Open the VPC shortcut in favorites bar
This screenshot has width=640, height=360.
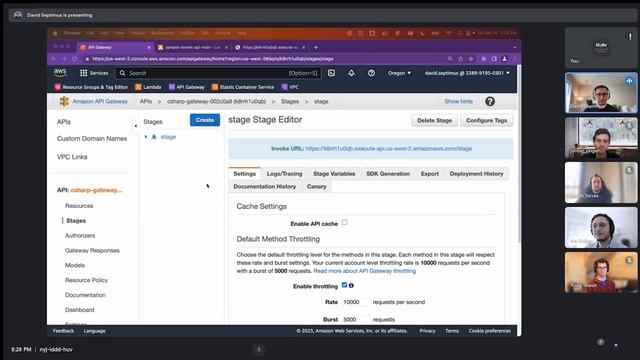[x=290, y=87]
